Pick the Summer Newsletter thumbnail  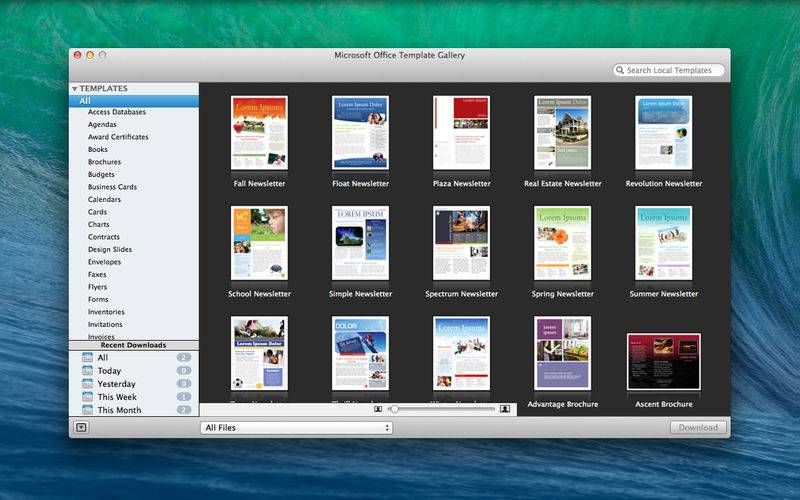pos(663,243)
